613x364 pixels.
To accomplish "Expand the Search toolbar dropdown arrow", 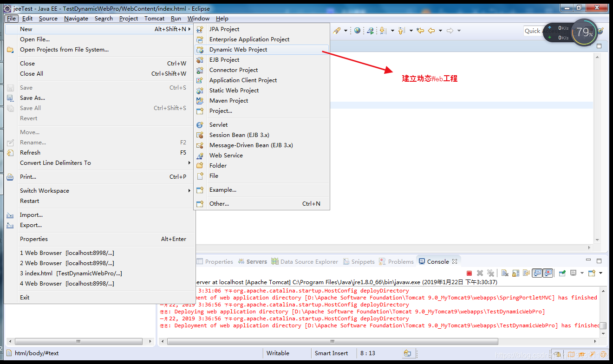I will point(346,31).
